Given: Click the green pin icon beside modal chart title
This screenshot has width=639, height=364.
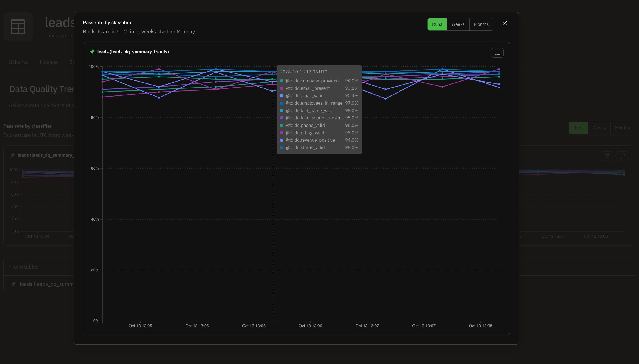Looking at the screenshot, I should pyautogui.click(x=92, y=52).
